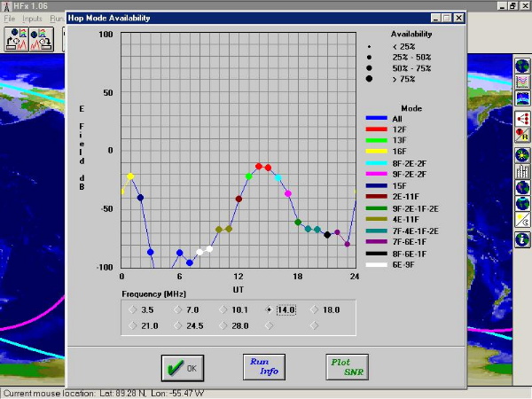Screen dimensions: 532x399
Task: Select the 18.0 MHz frequency radio button
Action: (x=314, y=309)
